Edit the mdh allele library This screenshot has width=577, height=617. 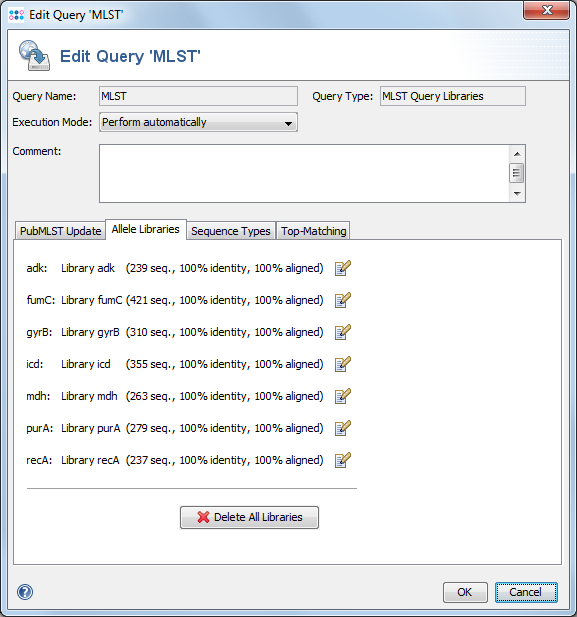[x=342, y=396]
